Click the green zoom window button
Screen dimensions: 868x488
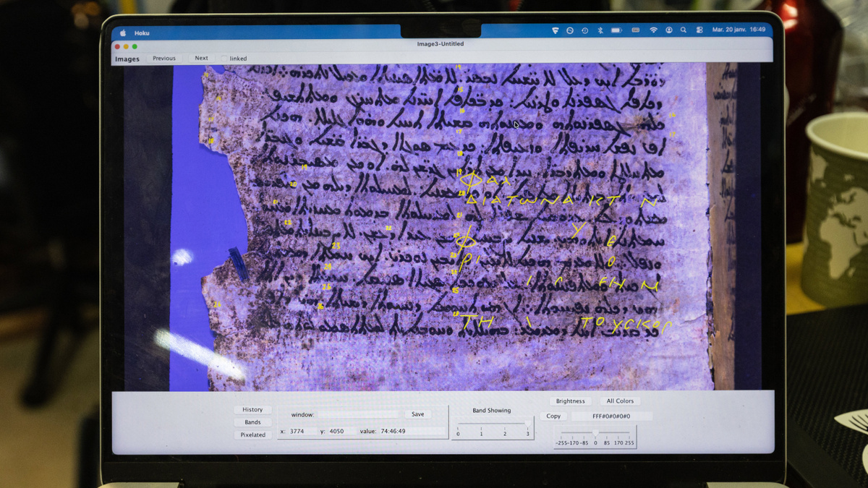pyautogui.click(x=135, y=47)
